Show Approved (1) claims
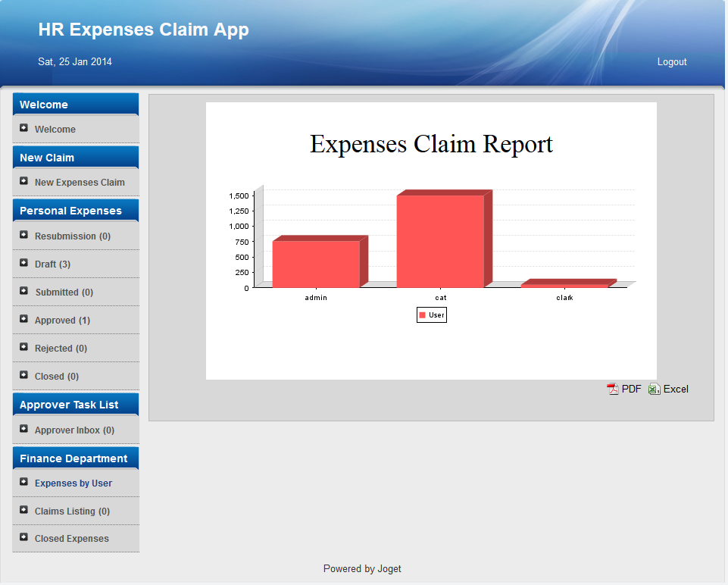The height and width of the screenshot is (585, 728). pyautogui.click(x=62, y=321)
